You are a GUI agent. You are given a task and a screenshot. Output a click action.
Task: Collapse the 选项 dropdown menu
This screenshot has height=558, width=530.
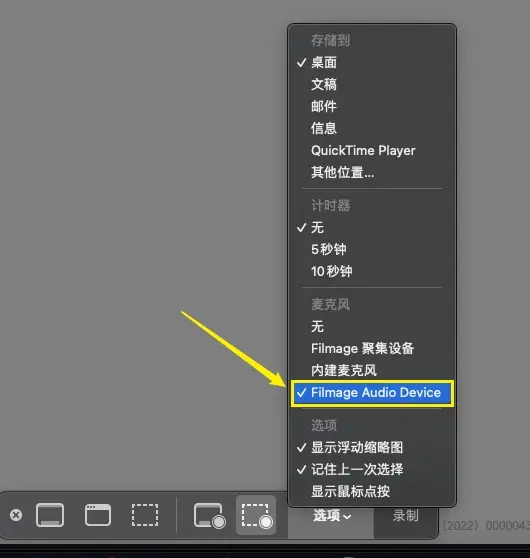(x=331, y=516)
